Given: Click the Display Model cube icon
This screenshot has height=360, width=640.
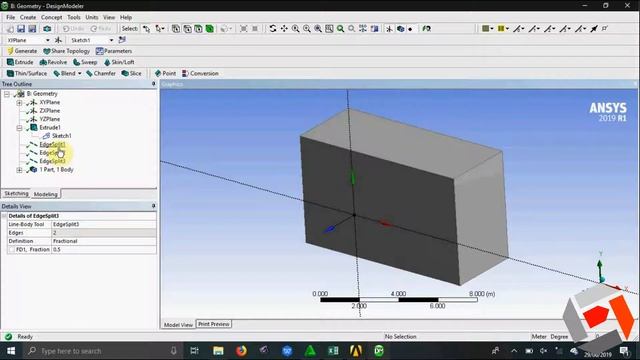Looking at the screenshot, I should pos(400,29).
